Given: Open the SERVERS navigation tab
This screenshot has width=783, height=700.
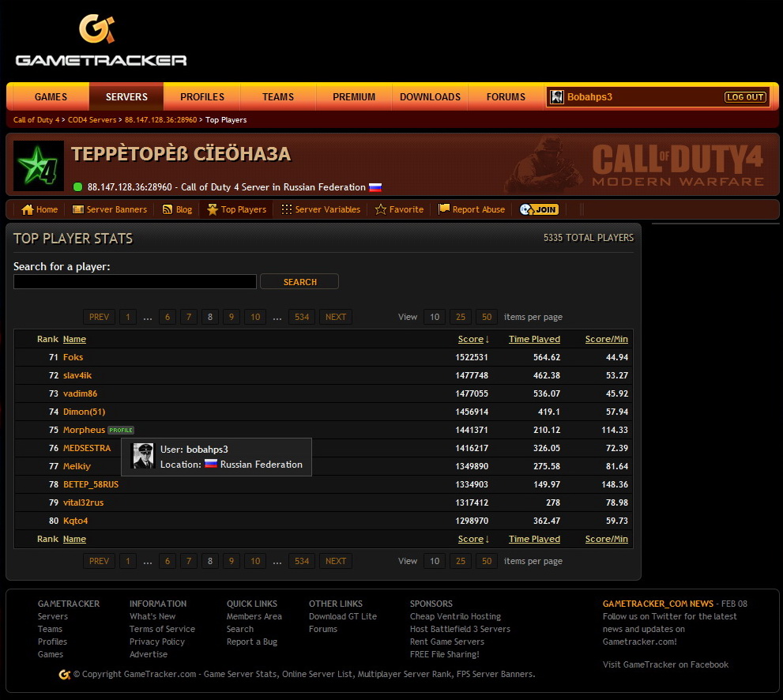Looking at the screenshot, I should pos(126,97).
